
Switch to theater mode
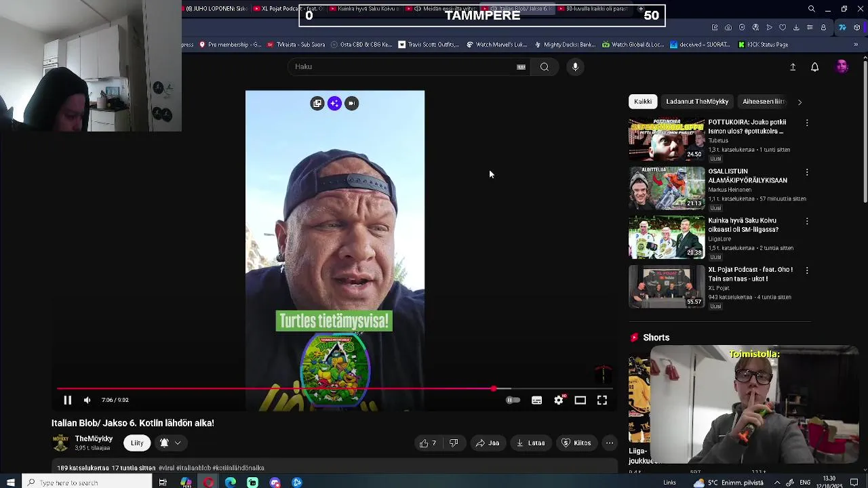click(580, 400)
